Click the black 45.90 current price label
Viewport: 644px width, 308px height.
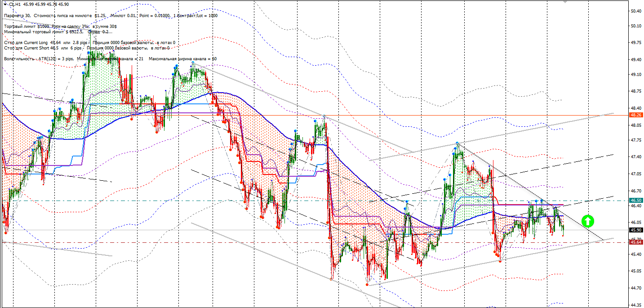pyautogui.click(x=635, y=230)
